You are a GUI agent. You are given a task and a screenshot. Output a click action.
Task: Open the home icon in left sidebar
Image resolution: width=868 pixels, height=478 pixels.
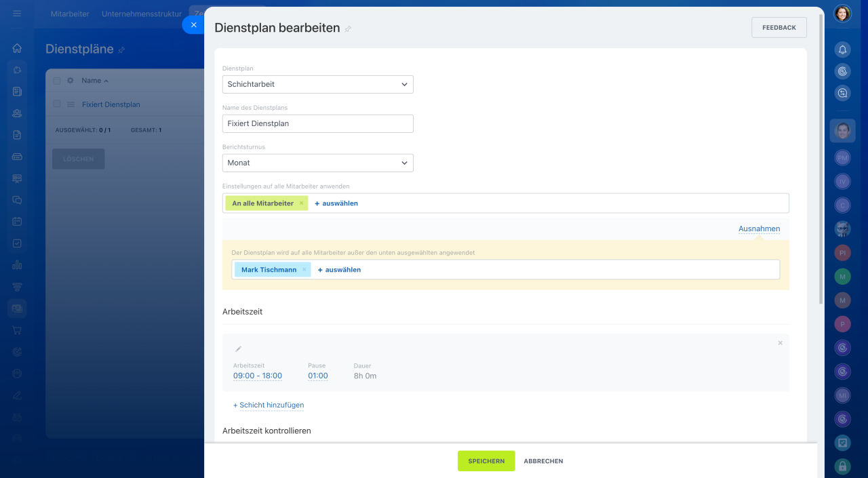click(17, 48)
